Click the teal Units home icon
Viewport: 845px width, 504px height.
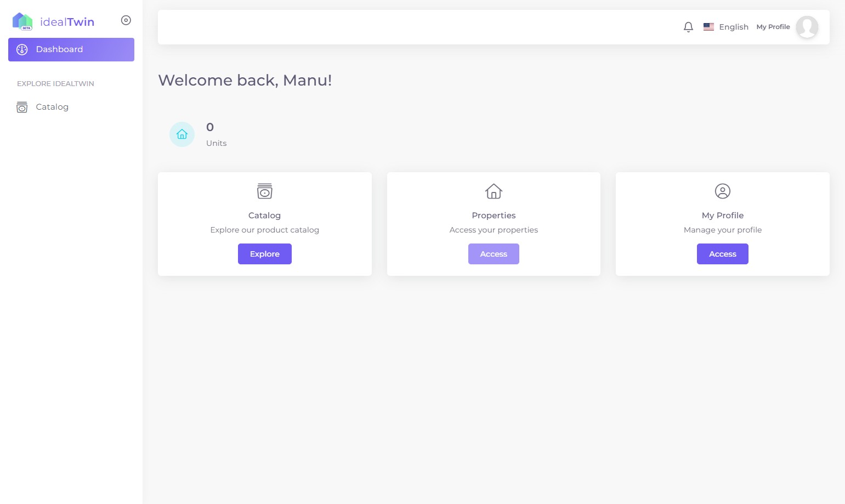pyautogui.click(x=182, y=134)
